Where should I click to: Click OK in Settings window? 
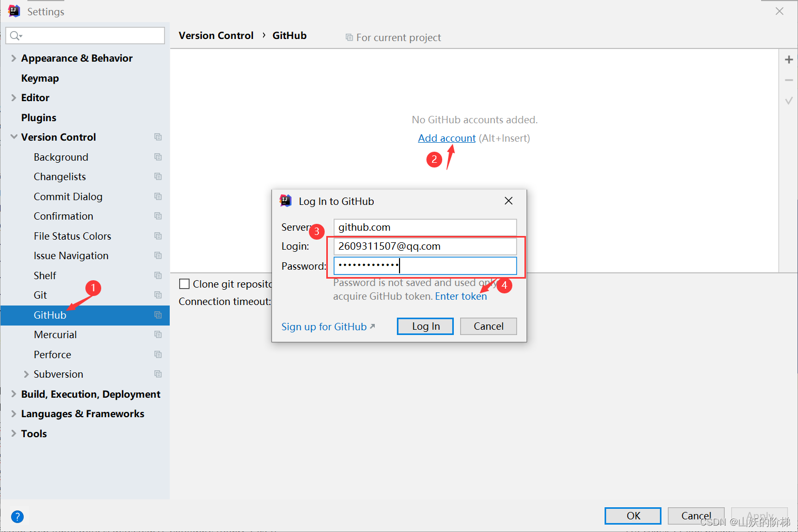point(633,516)
